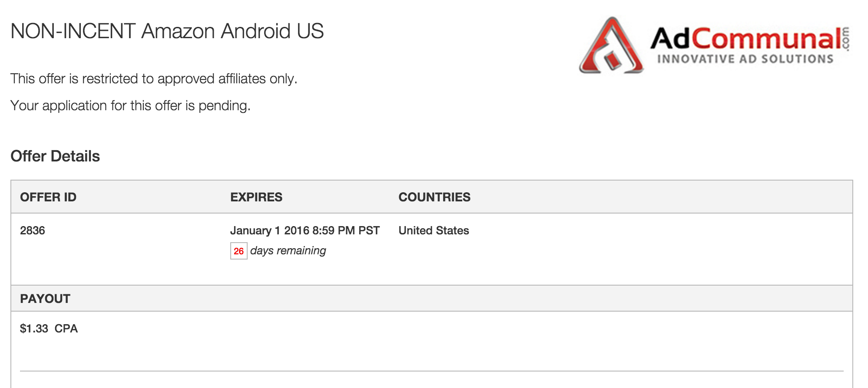Select the $1.33 payout amount
This screenshot has height=388, width=868.
point(34,329)
